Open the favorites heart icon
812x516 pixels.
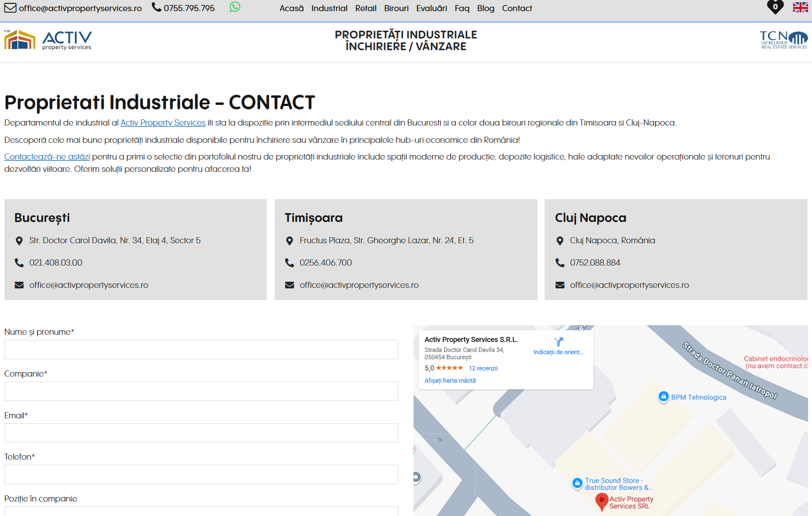click(x=775, y=7)
